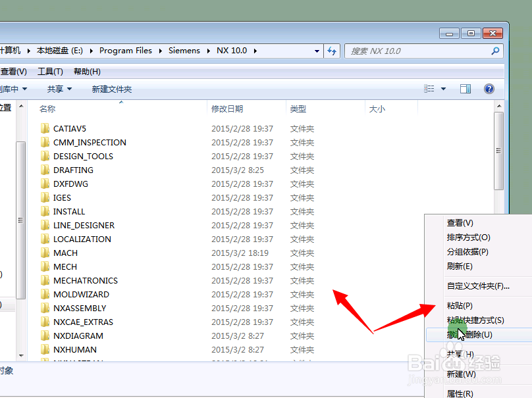Click the DESIGN_TOOLS folder icon
Image resolution: width=532 pixels, height=398 pixels.
tap(45, 157)
